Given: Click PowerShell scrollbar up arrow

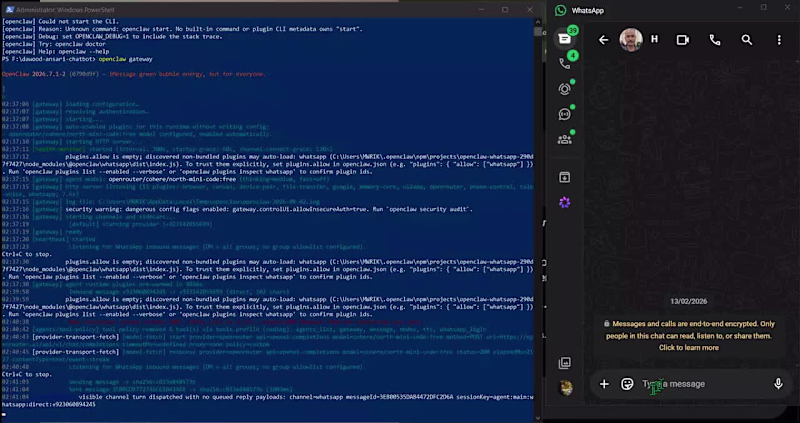Looking at the screenshot, I should point(538,22).
